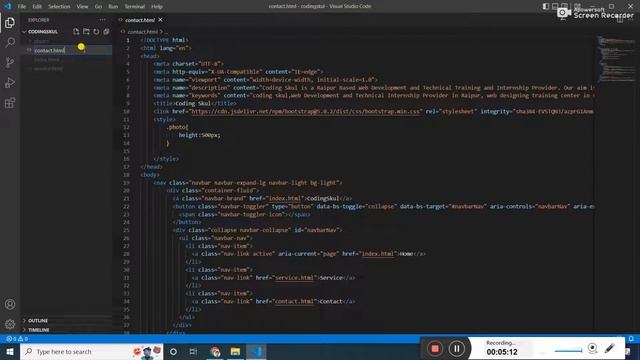Stop the screen recording

tap(435, 349)
